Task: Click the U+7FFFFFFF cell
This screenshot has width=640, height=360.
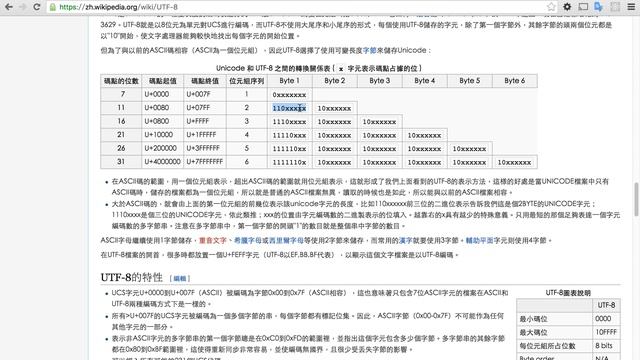Action: (x=205, y=162)
